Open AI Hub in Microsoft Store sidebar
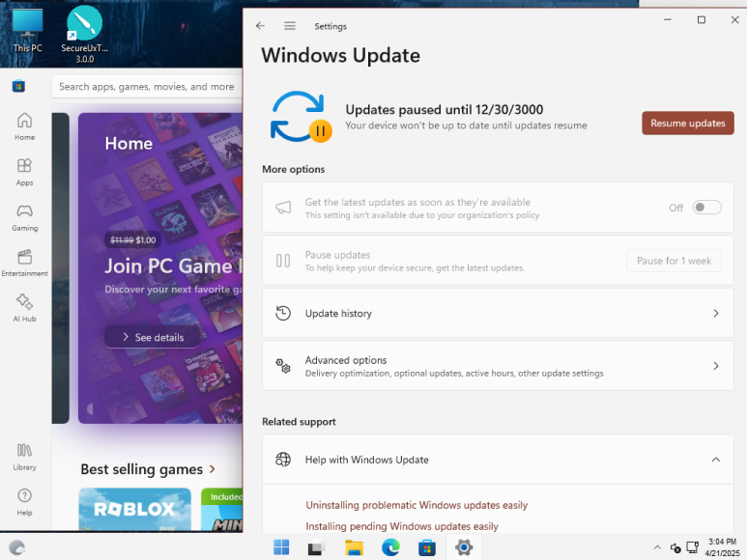Viewport: 747px width, 560px height. pos(25,308)
